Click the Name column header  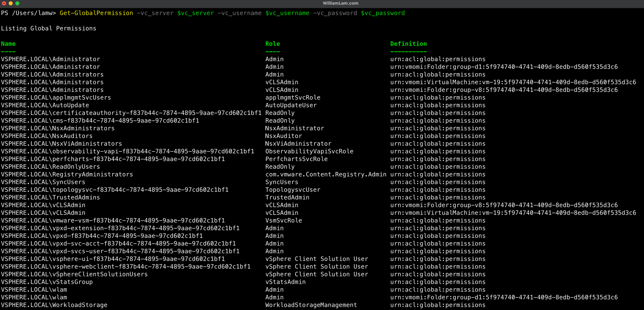[x=8, y=44]
